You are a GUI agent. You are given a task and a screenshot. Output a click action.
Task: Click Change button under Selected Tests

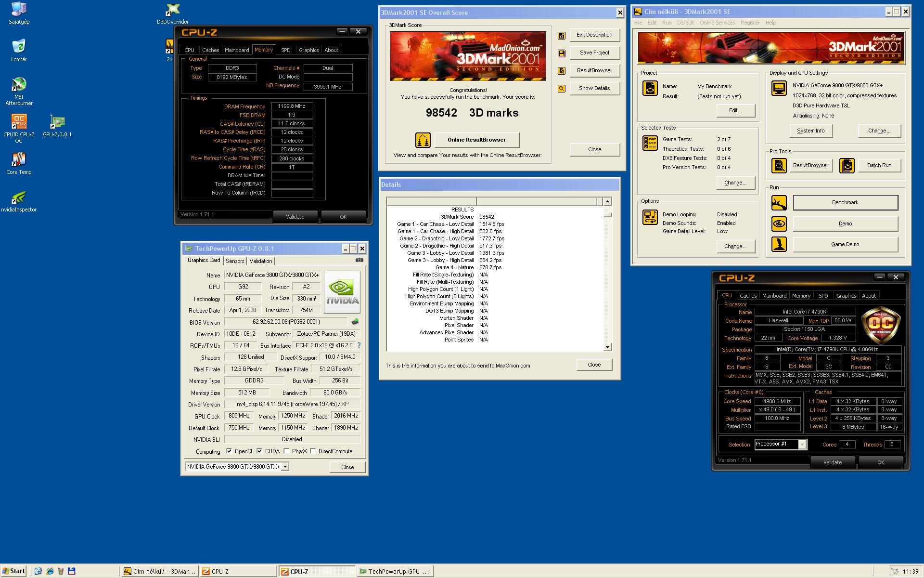735,183
